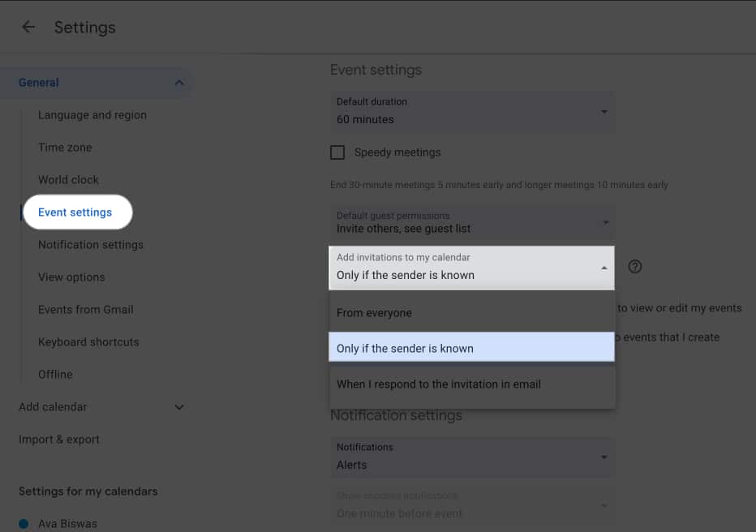Click Settings for my calendars heading

tap(88, 491)
